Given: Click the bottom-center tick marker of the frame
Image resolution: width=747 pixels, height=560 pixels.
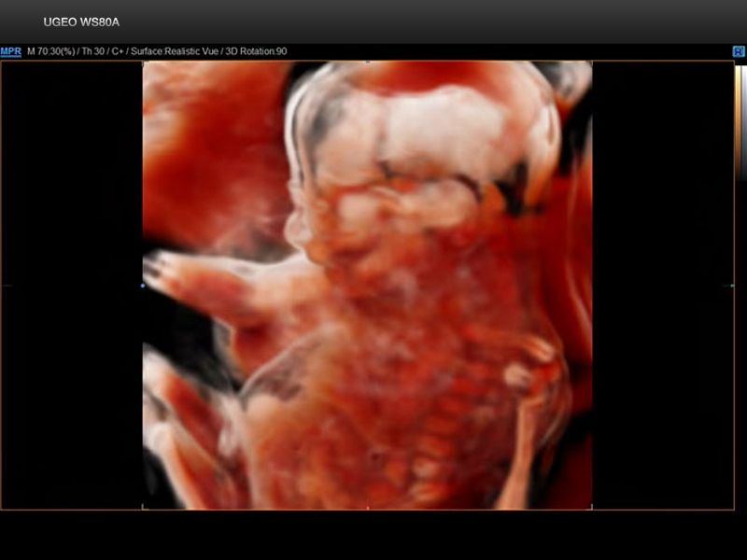Looking at the screenshot, I should point(368,509).
